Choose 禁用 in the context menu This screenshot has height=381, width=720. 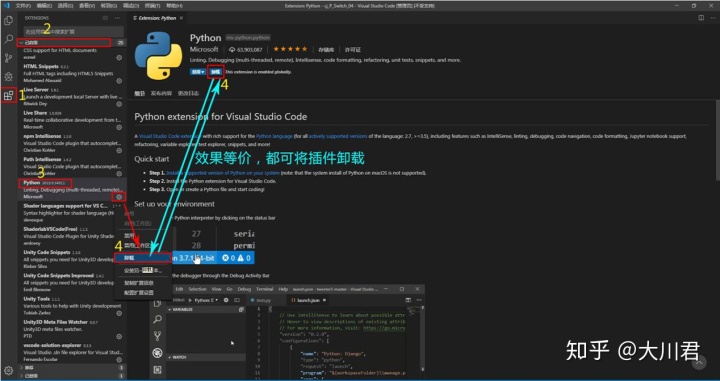pos(143,235)
